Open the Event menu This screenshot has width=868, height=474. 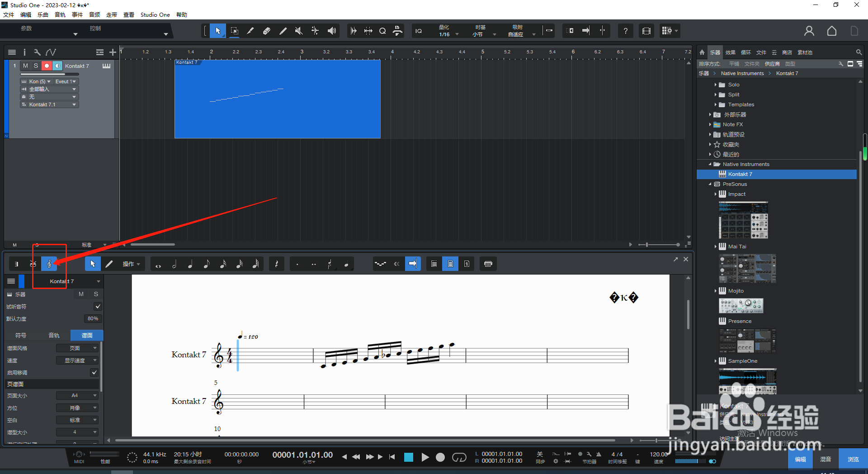coord(77,15)
